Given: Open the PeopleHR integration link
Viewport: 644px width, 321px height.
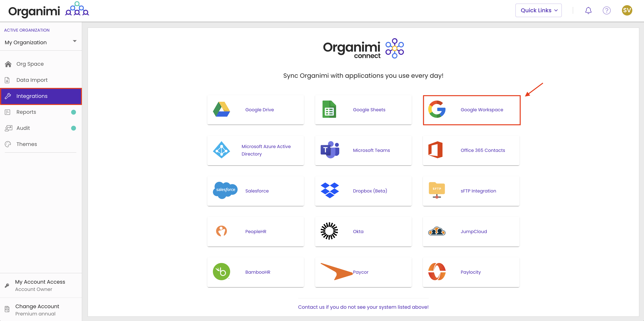Looking at the screenshot, I should click(255, 231).
